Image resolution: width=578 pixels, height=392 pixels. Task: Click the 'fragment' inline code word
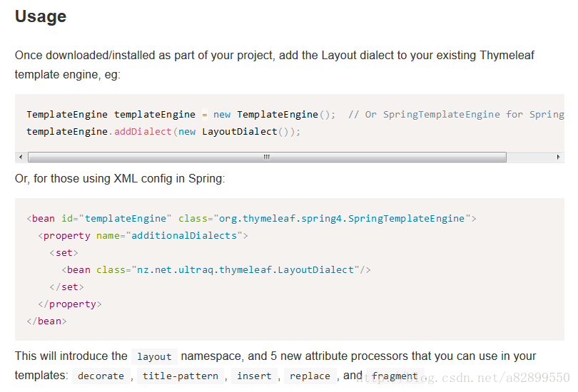pos(395,376)
